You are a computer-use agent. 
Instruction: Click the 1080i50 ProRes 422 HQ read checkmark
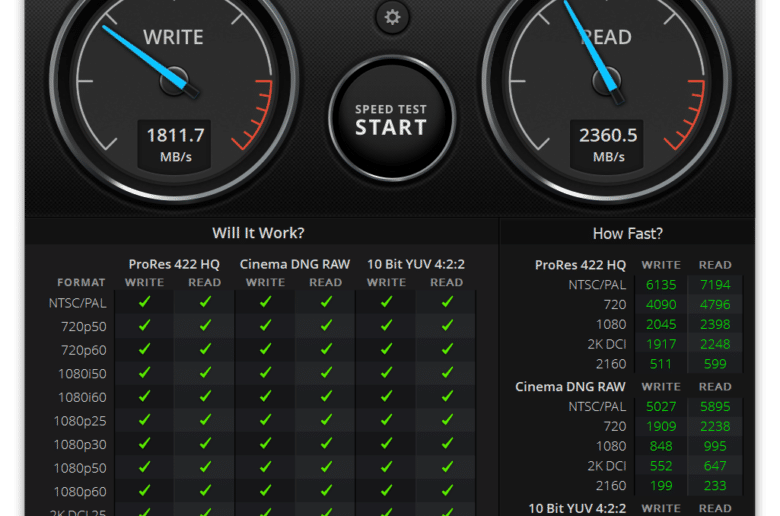(205, 373)
